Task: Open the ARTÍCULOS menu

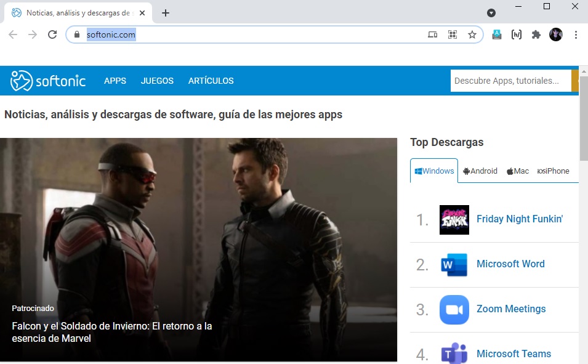Action: [x=211, y=81]
